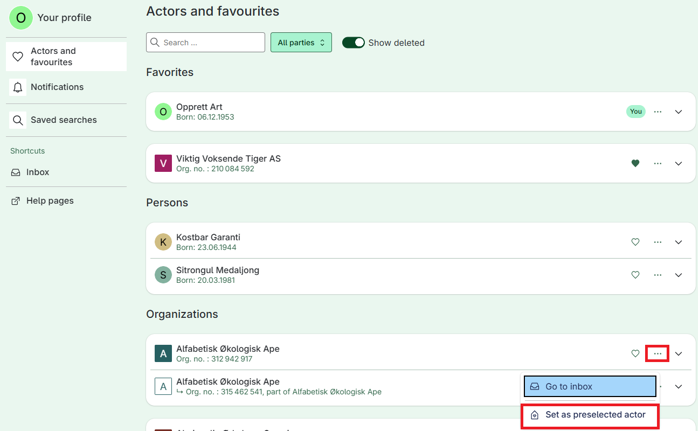Click the Viktig Voksende Tiger AS name
This screenshot has width=698, height=431.
coord(228,159)
